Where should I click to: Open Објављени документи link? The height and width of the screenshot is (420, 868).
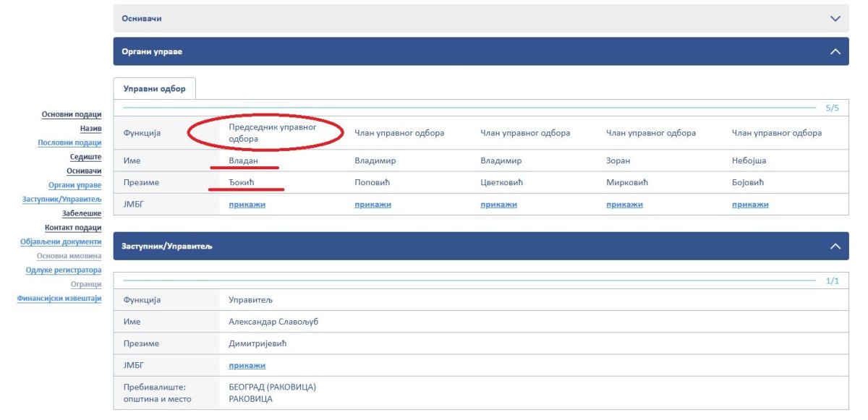(x=61, y=242)
